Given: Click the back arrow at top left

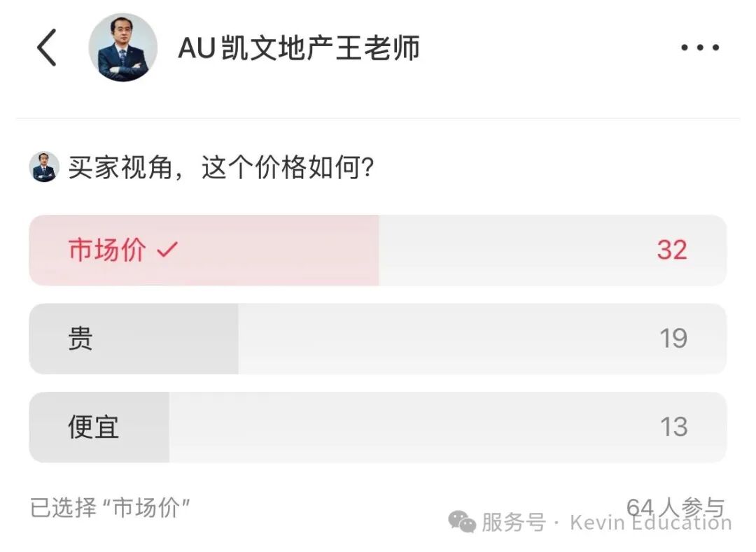Looking at the screenshot, I should click(x=46, y=48).
